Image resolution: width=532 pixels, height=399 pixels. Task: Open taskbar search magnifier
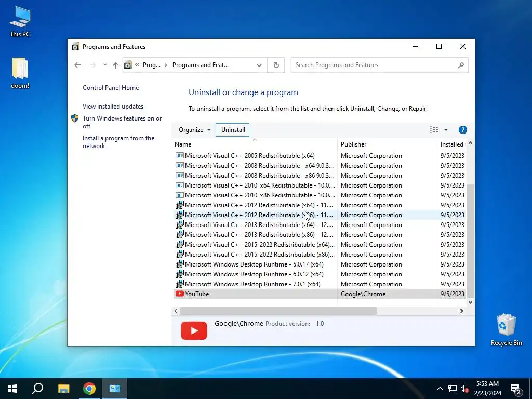click(37, 389)
